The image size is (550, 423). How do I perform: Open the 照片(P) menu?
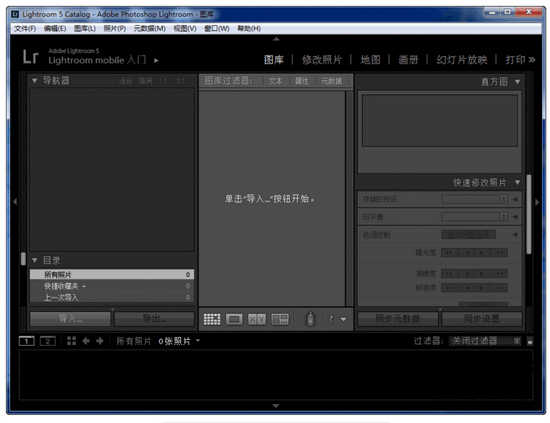[x=115, y=28]
